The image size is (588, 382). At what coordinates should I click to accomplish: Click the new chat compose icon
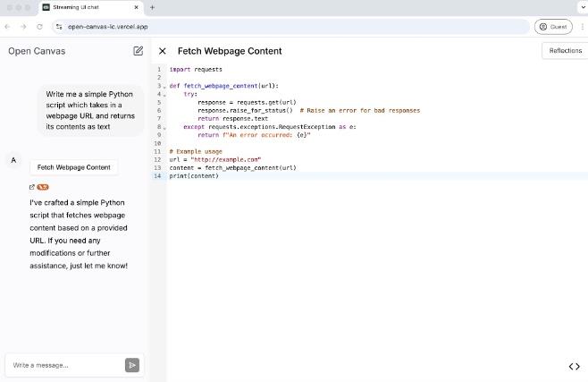tap(138, 51)
